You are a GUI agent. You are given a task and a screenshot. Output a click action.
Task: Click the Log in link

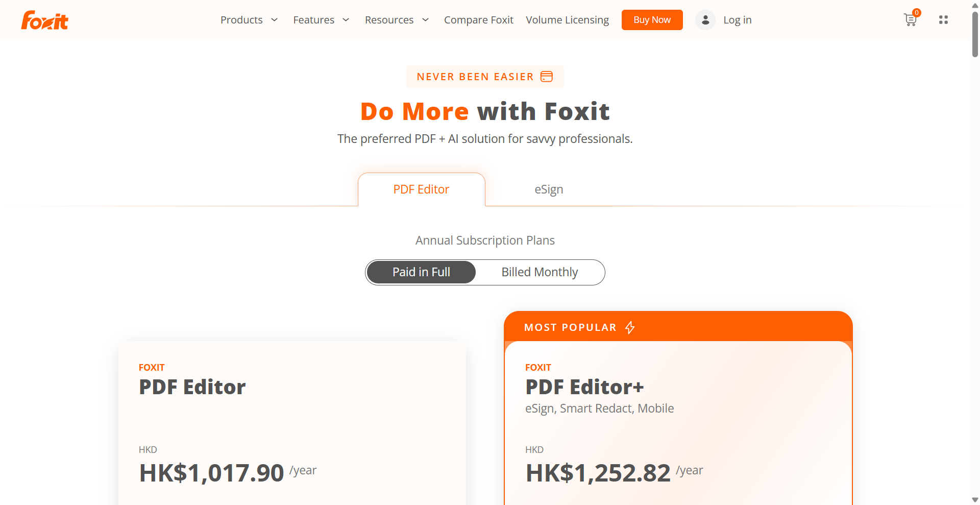pos(738,20)
